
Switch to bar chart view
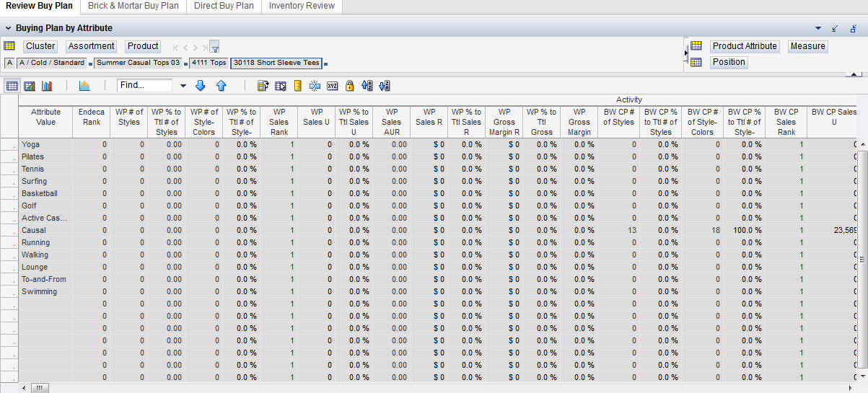(47, 86)
